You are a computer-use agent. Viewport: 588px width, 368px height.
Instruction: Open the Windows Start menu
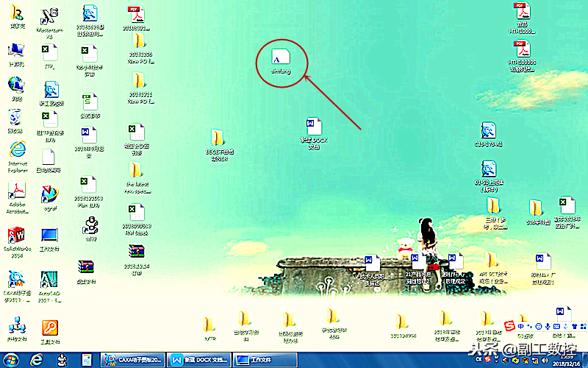click(x=10, y=360)
